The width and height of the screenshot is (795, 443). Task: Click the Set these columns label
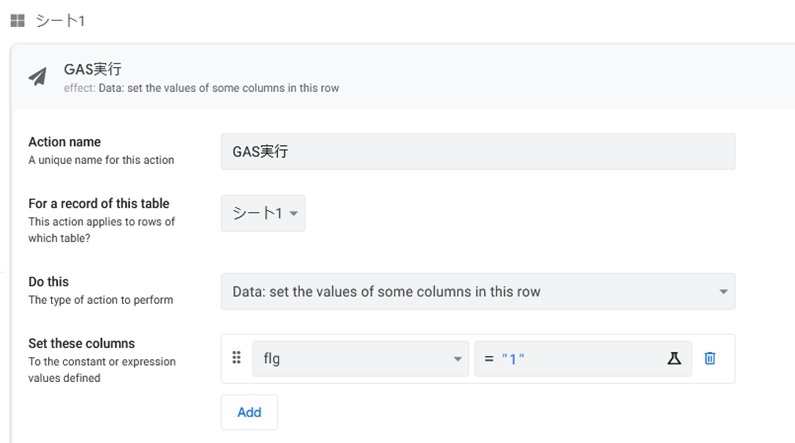[81, 344]
